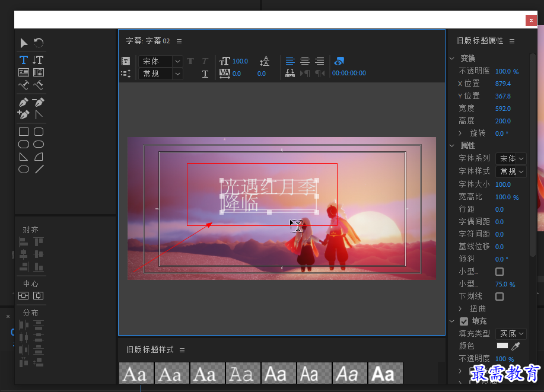Apply the last bold Aa title style

coord(386,373)
